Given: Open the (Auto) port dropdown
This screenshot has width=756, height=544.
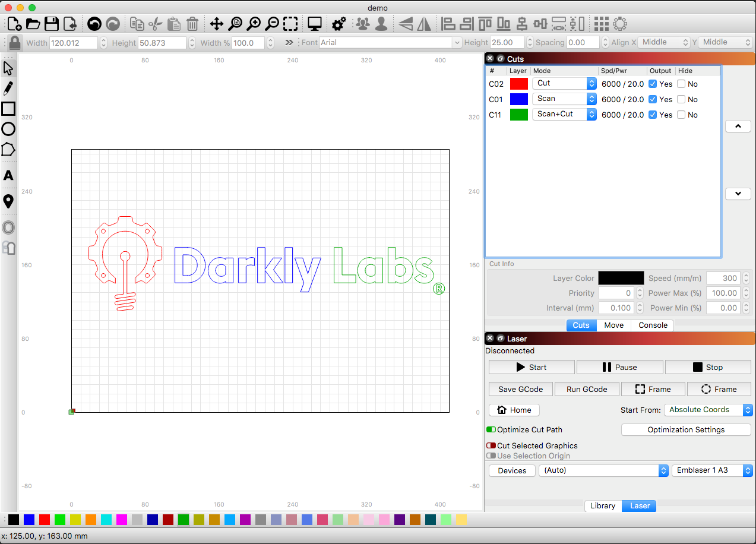Looking at the screenshot, I should 603,470.
